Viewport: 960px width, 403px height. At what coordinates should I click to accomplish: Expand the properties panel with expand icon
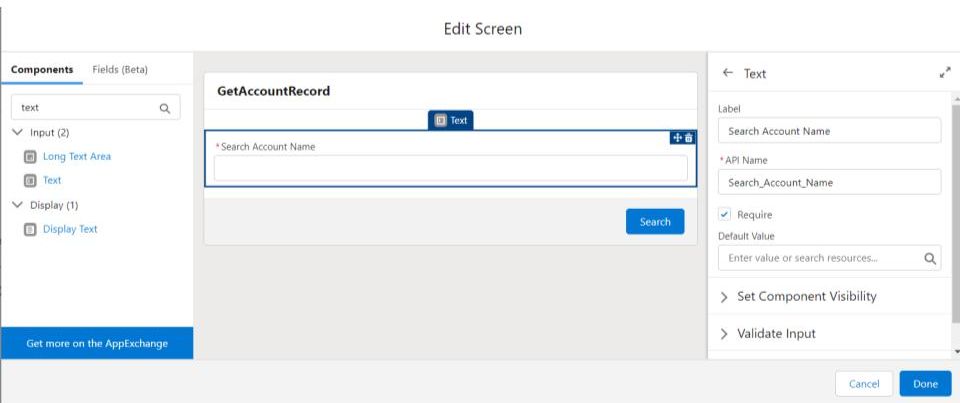tap(945, 73)
